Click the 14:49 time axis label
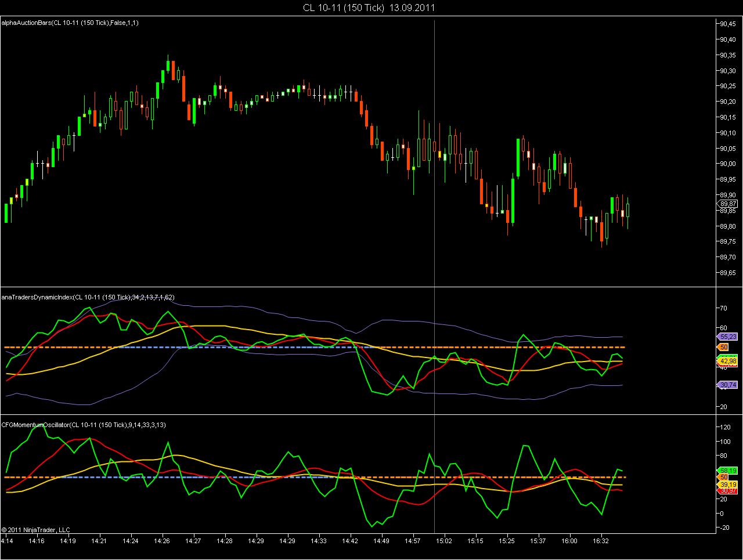 [381, 540]
